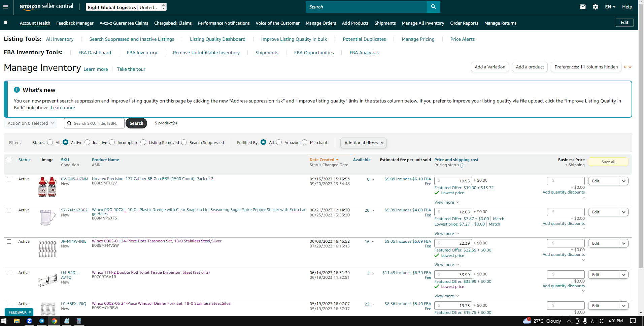The height and width of the screenshot is (326, 644).
Task: Click the Add a product button
Action: click(530, 67)
